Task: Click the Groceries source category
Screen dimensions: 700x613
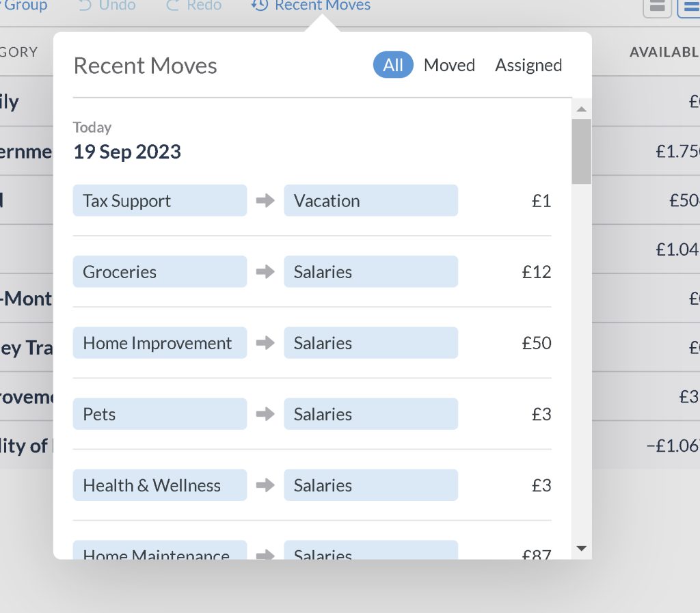Action: pos(160,272)
